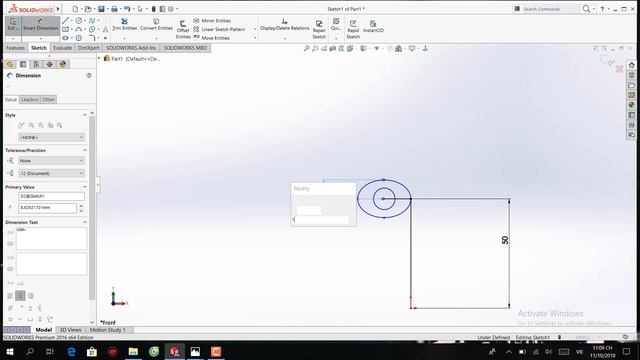The height and width of the screenshot is (360, 640).
Task: Select the Circle sketch tool
Action: [x=79, y=20]
